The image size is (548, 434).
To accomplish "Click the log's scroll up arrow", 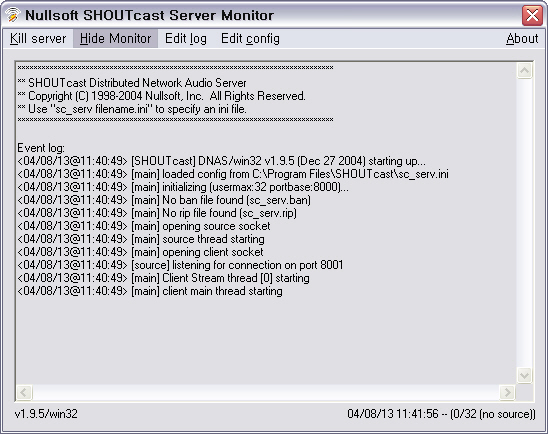I will tap(524, 71).
